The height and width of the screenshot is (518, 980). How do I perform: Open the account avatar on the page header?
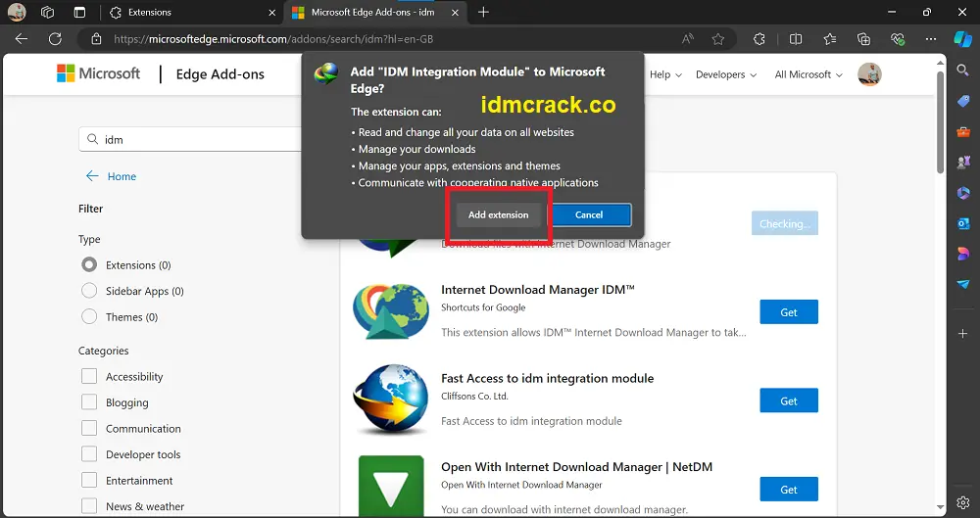click(869, 74)
